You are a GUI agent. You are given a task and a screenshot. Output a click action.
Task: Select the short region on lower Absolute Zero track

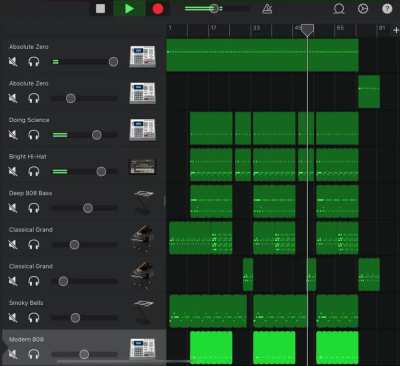click(369, 92)
